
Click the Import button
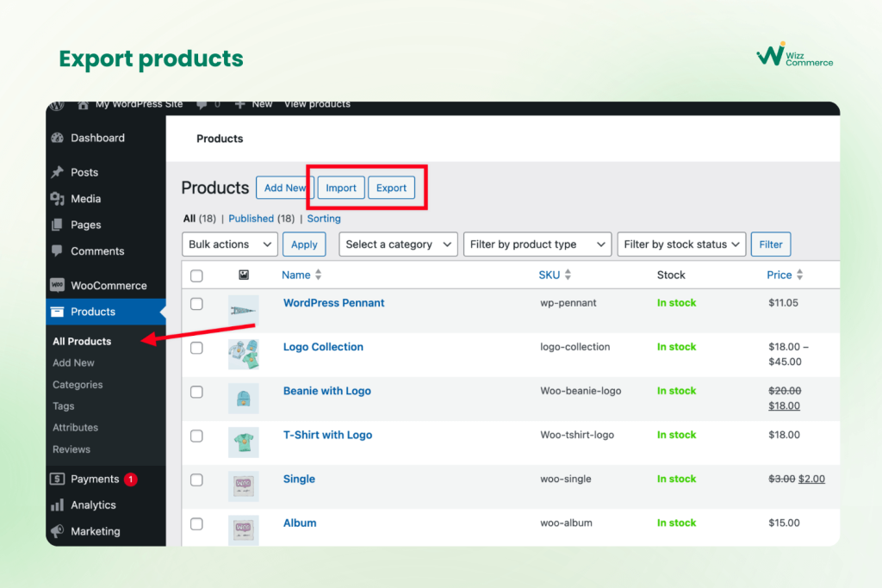click(341, 188)
